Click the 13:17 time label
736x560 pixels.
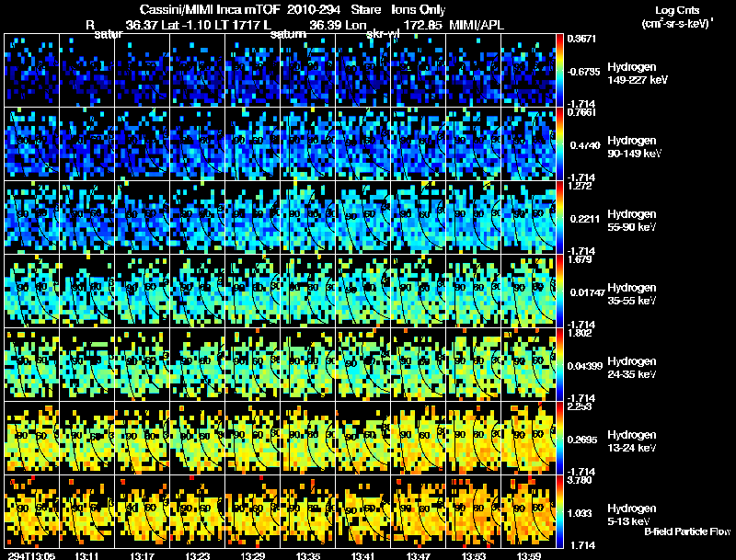pos(143,555)
